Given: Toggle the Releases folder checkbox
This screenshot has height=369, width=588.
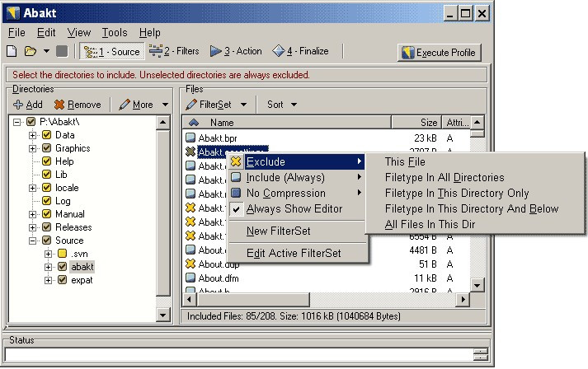Looking at the screenshot, I should click(47, 227).
